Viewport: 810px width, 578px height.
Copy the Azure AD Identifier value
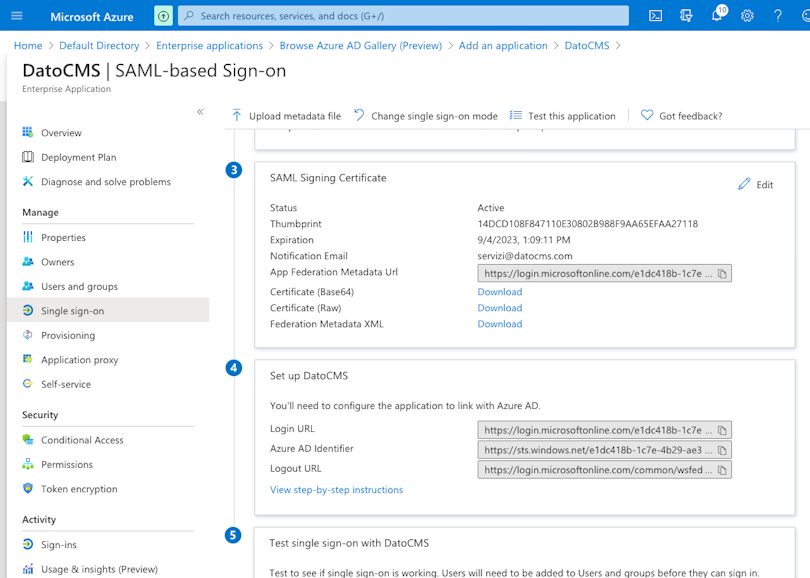point(722,450)
